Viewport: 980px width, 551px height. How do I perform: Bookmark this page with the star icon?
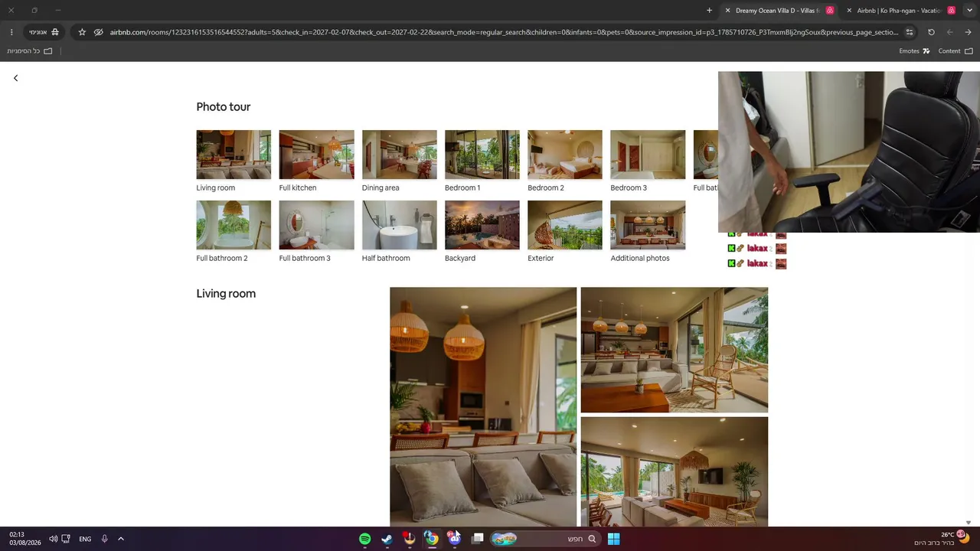pyautogui.click(x=82, y=32)
